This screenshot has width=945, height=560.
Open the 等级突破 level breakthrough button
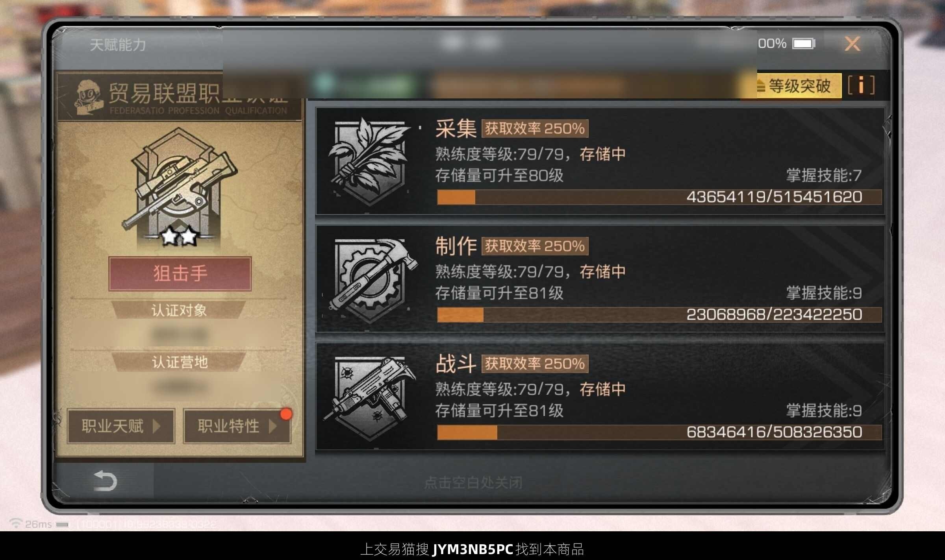pyautogui.click(x=799, y=85)
